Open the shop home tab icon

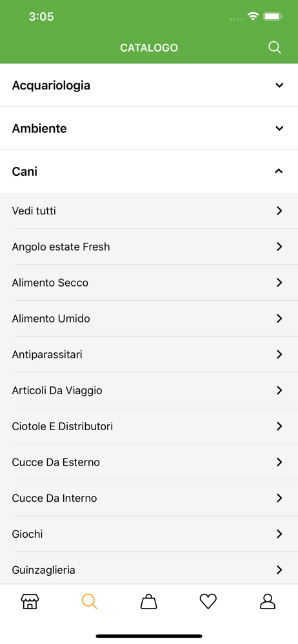click(30, 601)
